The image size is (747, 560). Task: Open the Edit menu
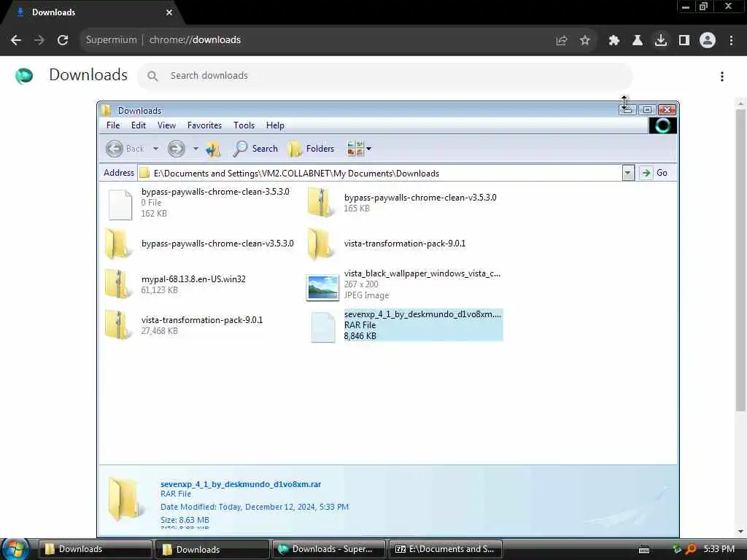pyautogui.click(x=139, y=125)
